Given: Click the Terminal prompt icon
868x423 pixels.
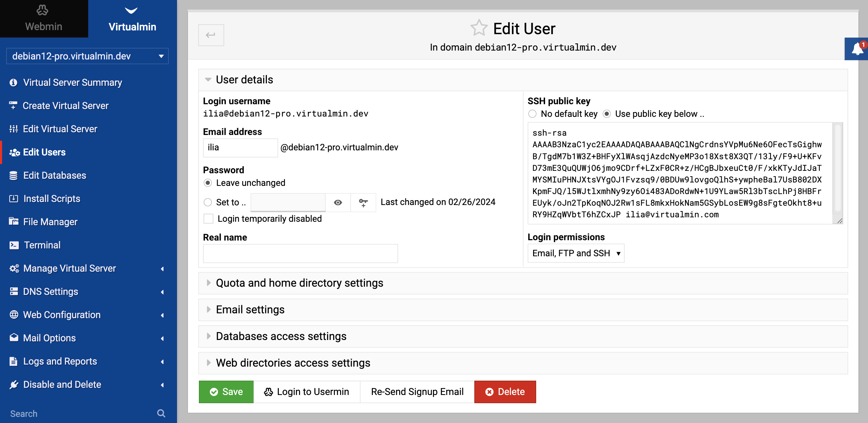Looking at the screenshot, I should (14, 245).
